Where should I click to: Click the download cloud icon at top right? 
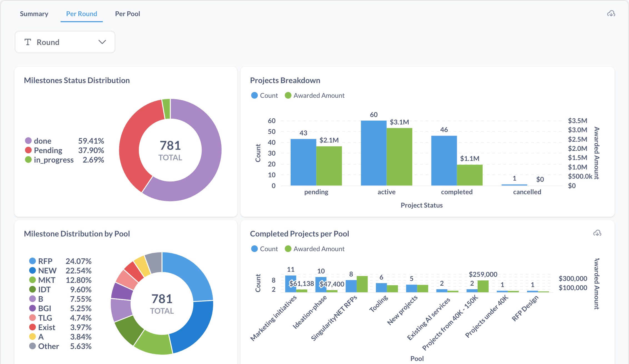(x=611, y=14)
